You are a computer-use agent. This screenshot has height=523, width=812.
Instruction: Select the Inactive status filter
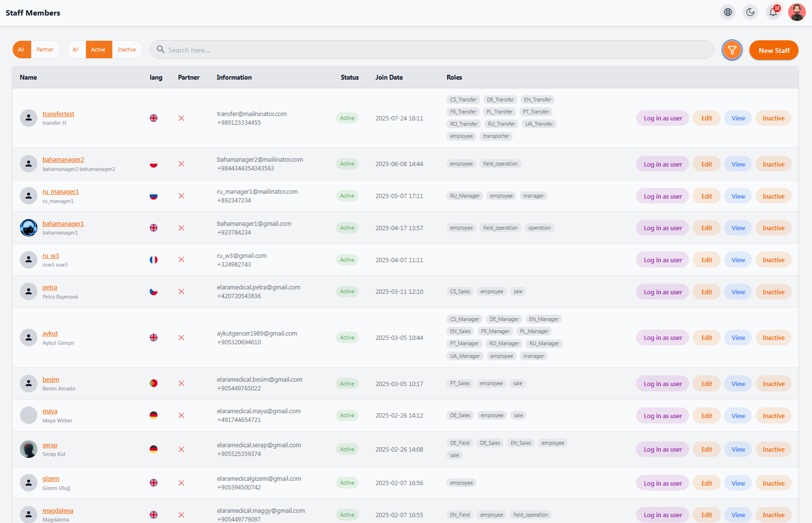127,50
